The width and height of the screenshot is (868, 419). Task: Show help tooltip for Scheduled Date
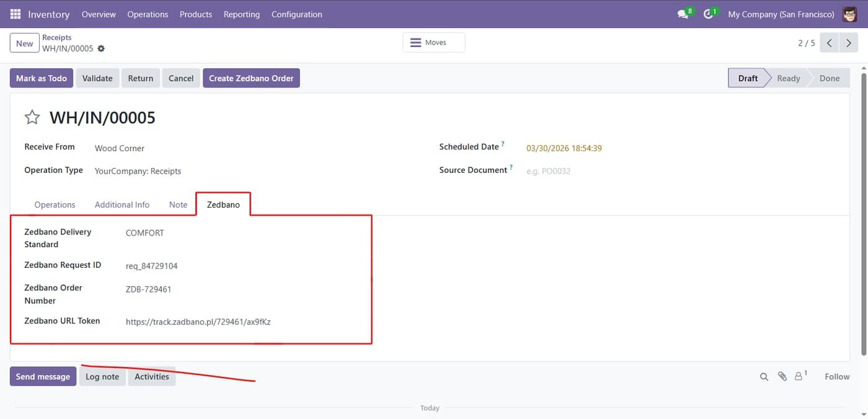[503, 144]
